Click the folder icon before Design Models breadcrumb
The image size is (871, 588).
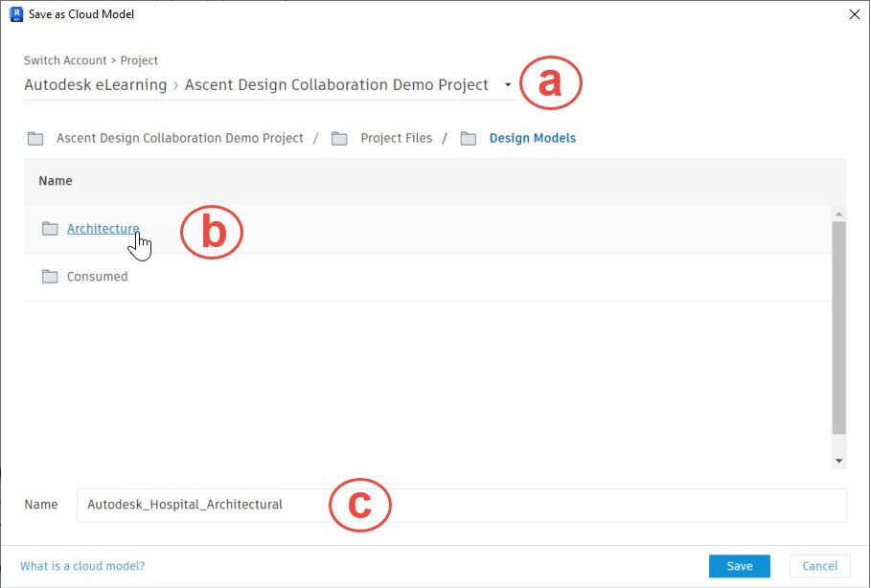click(469, 138)
